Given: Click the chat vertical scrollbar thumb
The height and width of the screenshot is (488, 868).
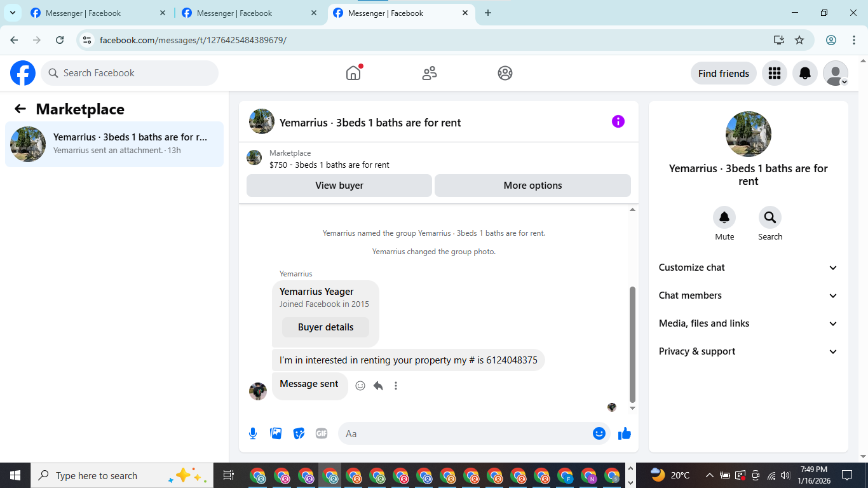Looking at the screenshot, I should pyautogui.click(x=632, y=344).
